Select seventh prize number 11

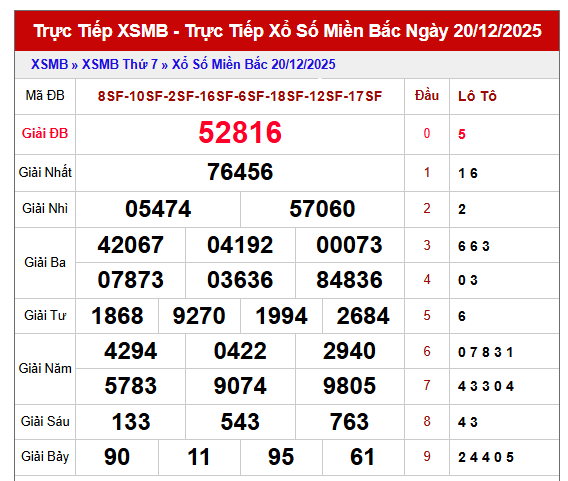coord(199,457)
